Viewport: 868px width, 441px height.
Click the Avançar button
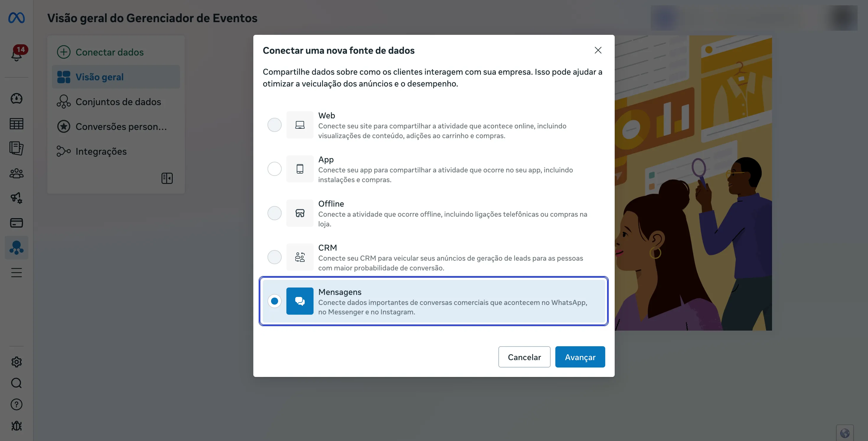click(580, 357)
